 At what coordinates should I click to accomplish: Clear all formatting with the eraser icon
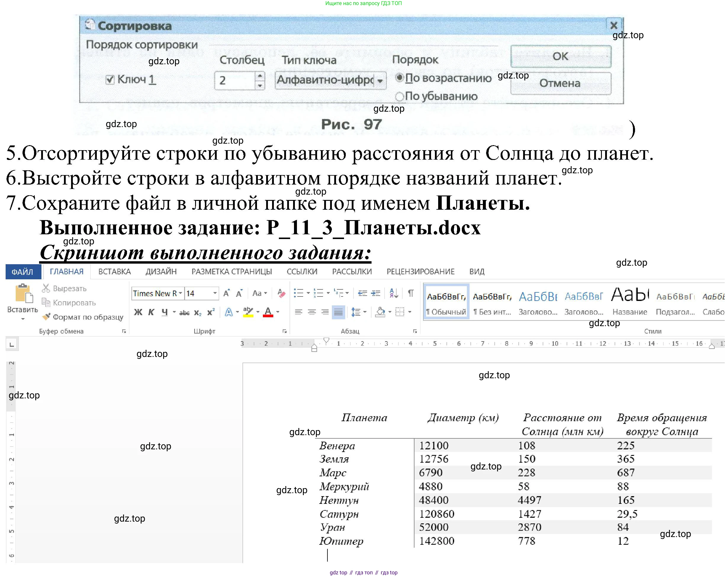point(281,293)
